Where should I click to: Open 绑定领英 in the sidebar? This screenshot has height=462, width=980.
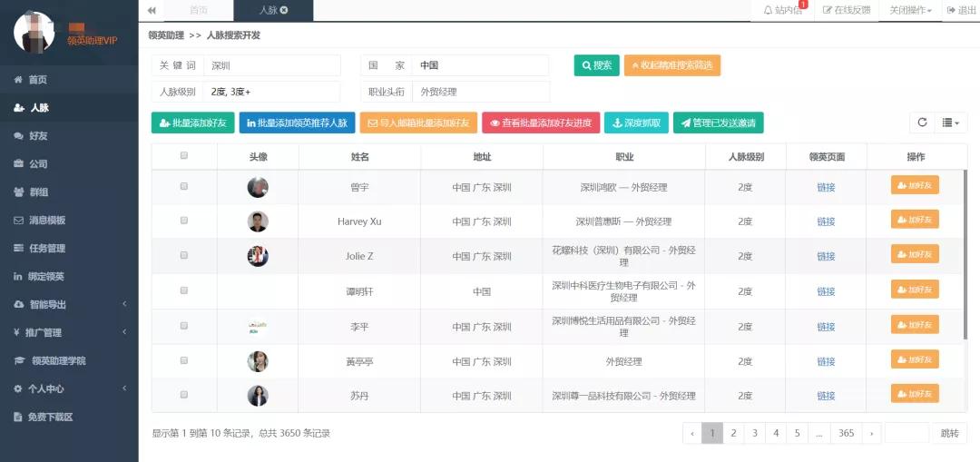pyautogui.click(x=69, y=276)
